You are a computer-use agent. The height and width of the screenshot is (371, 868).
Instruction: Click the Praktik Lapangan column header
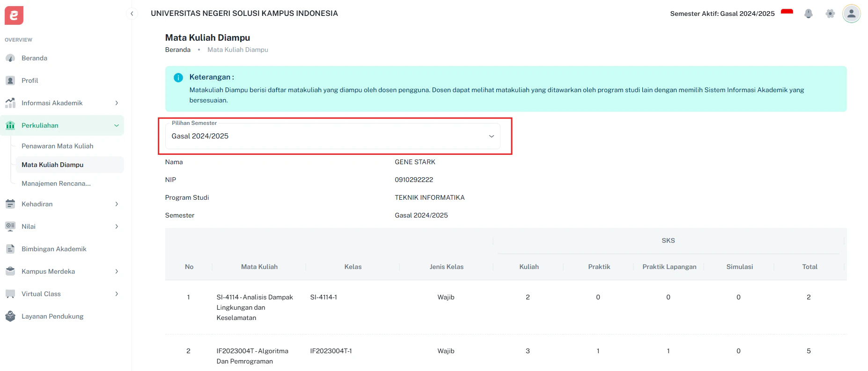click(669, 267)
